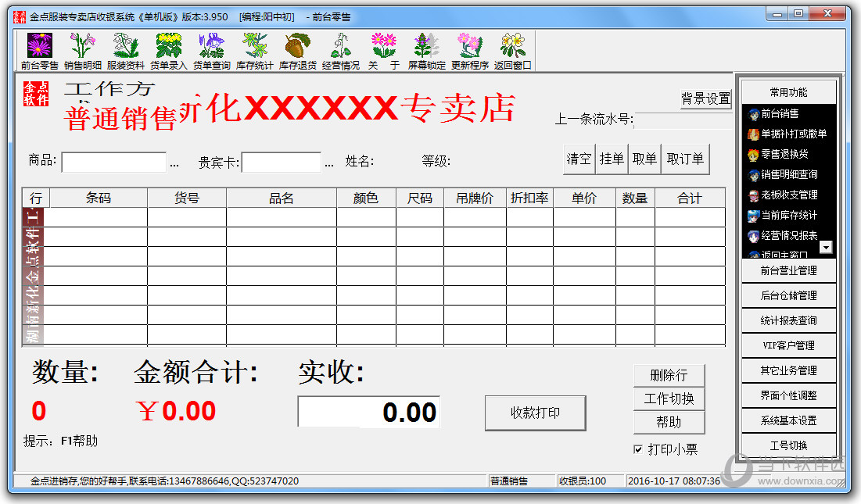Click 货号 column header
The width and height of the screenshot is (861, 504).
click(187, 198)
